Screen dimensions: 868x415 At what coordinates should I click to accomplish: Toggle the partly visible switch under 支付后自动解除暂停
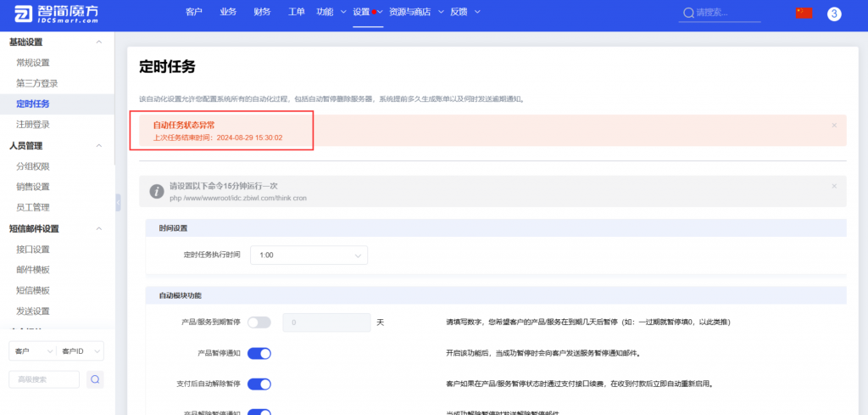click(x=259, y=412)
